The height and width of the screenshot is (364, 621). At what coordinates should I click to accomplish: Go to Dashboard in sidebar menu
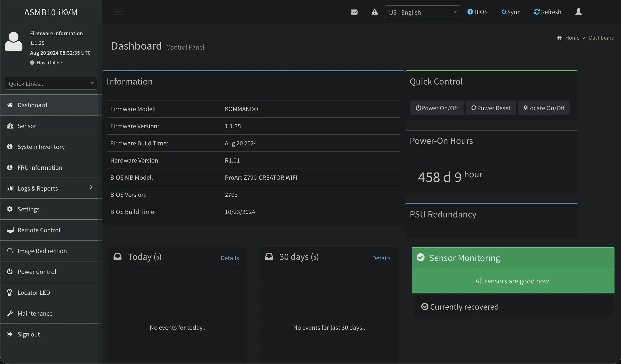pyautogui.click(x=51, y=105)
